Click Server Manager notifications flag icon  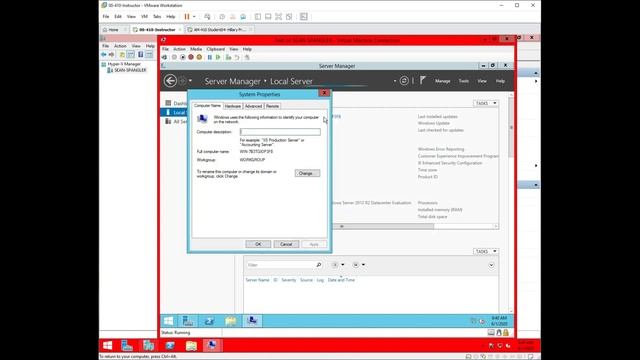point(422,80)
